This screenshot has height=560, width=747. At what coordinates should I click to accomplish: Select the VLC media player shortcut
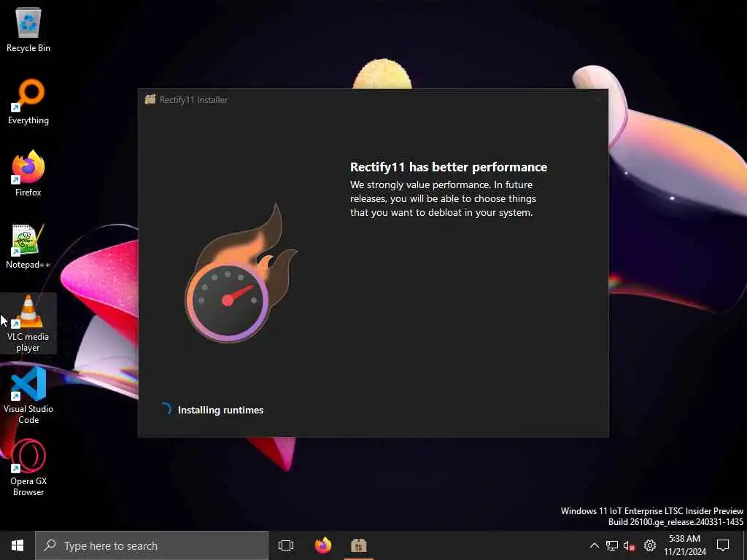click(x=28, y=324)
